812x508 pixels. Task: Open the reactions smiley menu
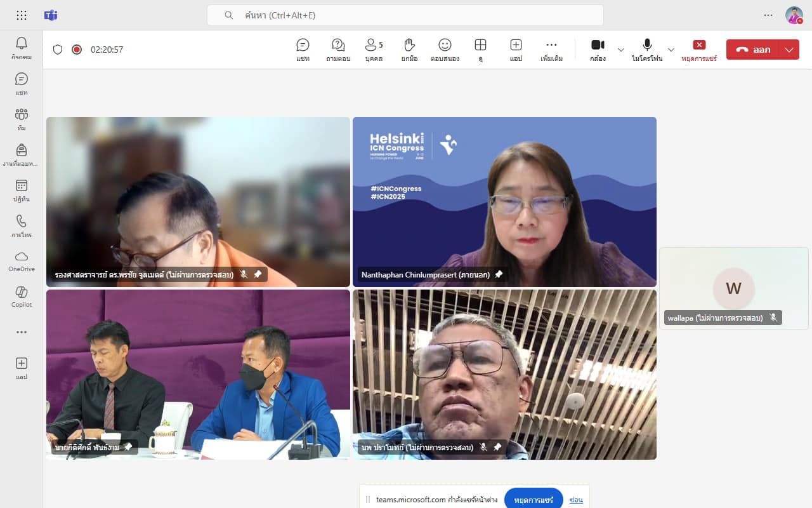coord(445,50)
